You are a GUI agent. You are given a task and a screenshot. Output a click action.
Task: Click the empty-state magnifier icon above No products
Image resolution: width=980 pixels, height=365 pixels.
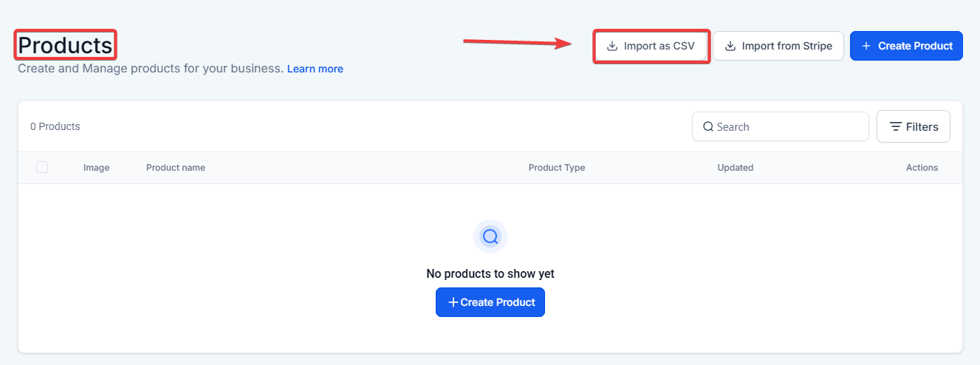click(x=490, y=236)
